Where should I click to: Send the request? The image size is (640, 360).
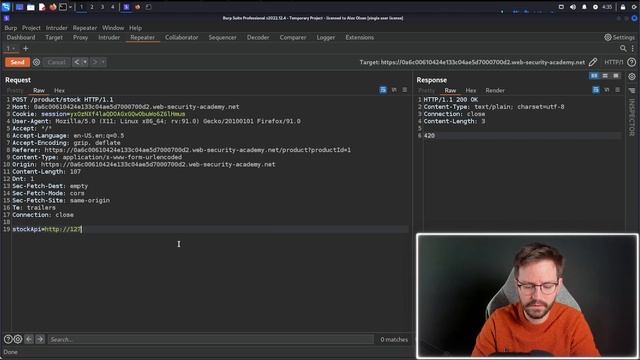point(17,62)
